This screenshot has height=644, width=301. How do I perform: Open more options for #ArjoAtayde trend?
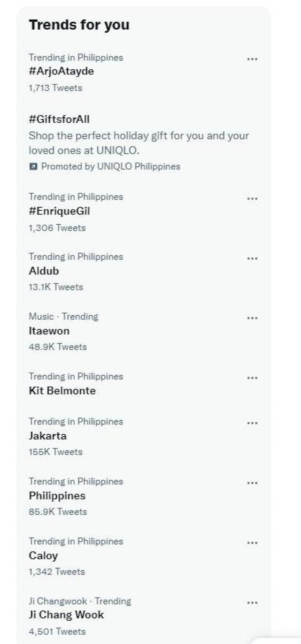click(252, 59)
